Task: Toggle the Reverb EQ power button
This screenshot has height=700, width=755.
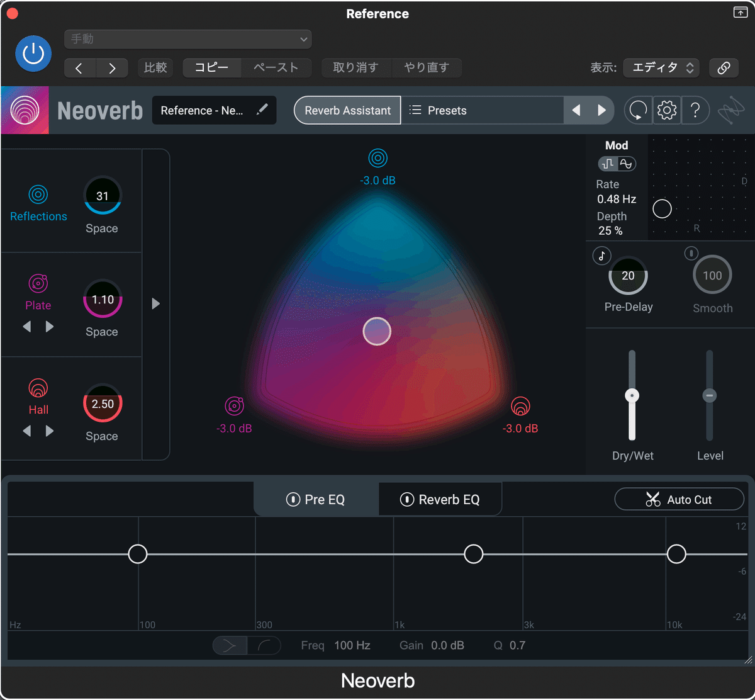Action: click(x=407, y=500)
